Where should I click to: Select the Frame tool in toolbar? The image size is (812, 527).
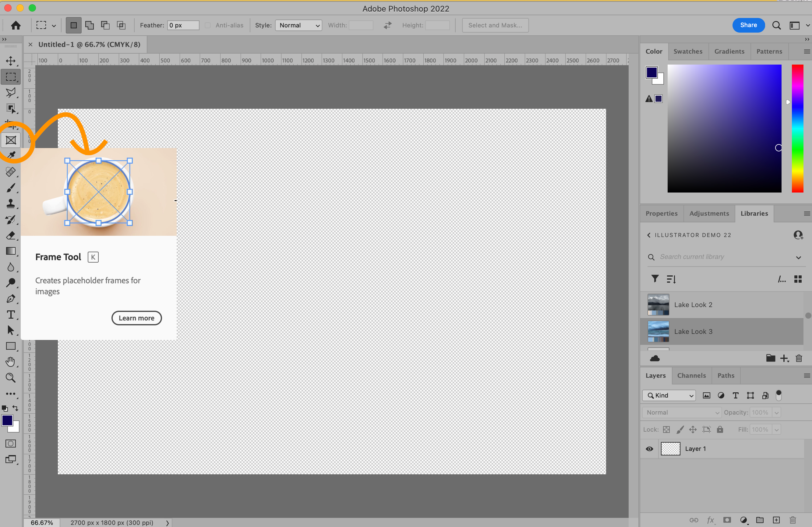click(11, 140)
